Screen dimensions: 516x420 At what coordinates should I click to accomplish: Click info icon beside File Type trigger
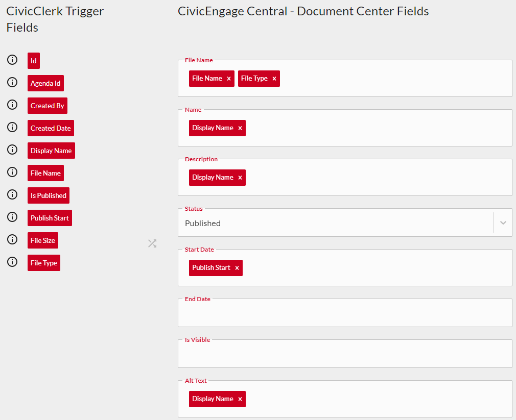tap(12, 262)
